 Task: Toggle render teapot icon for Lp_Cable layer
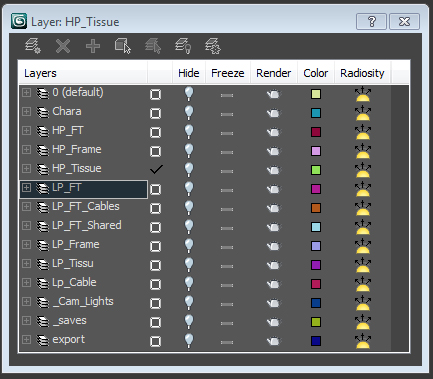click(x=274, y=284)
